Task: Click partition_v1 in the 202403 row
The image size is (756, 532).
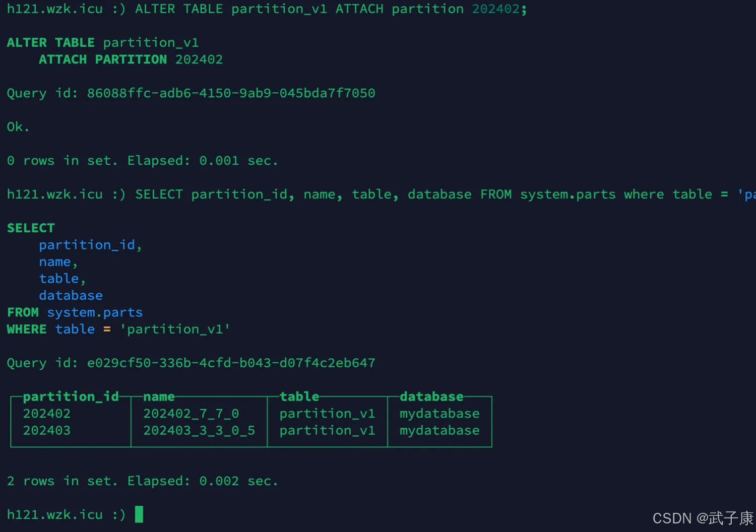Action: [328, 431]
